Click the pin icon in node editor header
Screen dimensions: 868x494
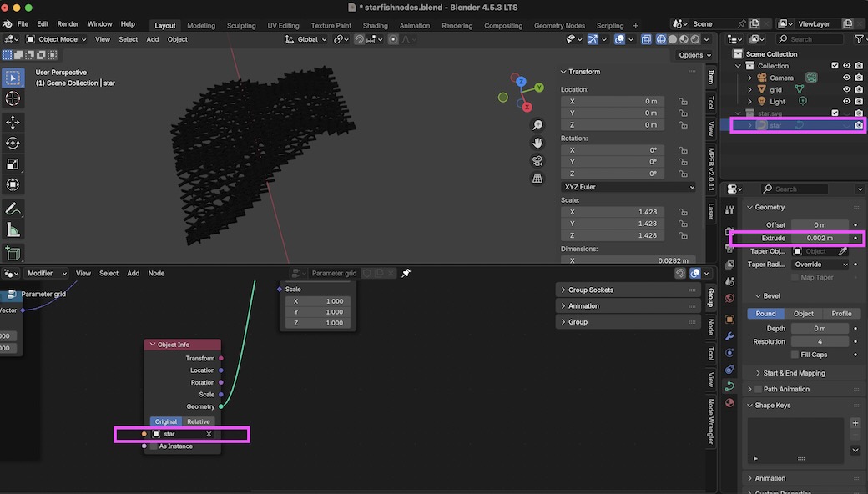406,273
